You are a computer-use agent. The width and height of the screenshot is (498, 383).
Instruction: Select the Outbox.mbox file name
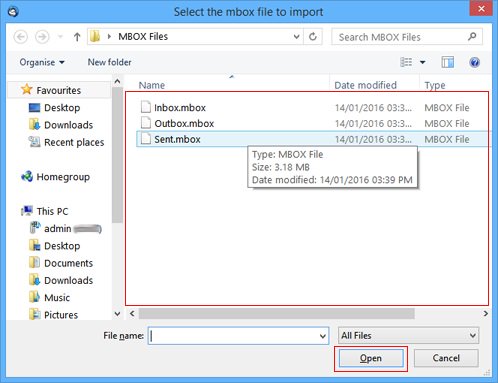184,123
